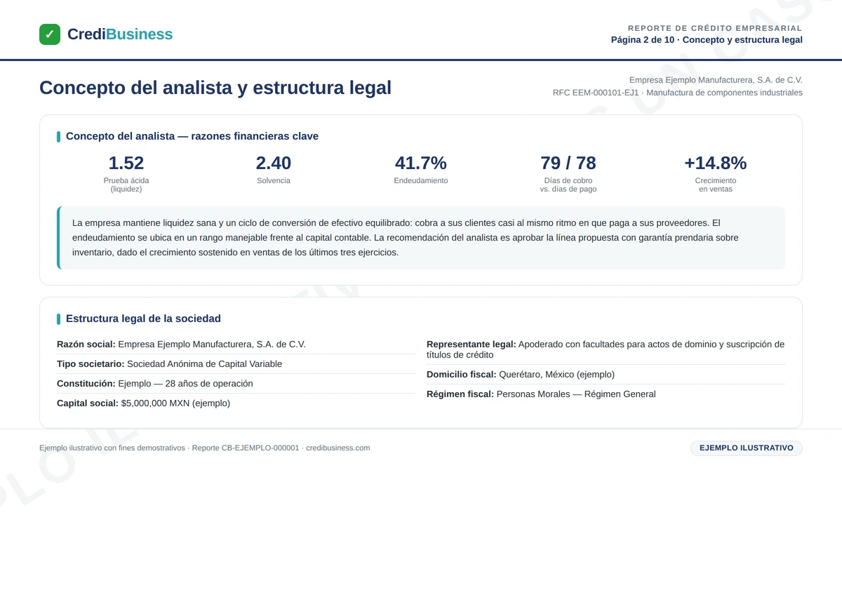Click the 'Solvencia' label
Image resolution: width=842 pixels, height=616 pixels.
click(x=274, y=180)
